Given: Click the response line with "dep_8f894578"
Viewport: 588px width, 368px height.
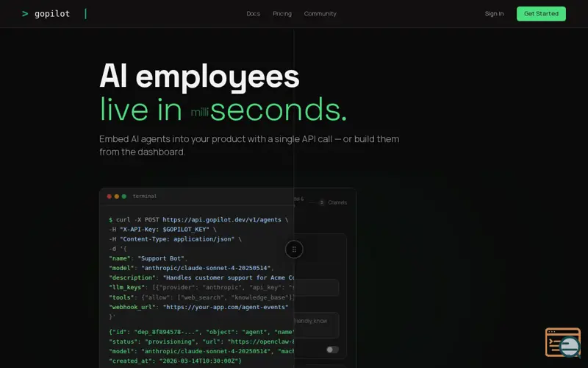Looking at the screenshot, I should [201, 332].
